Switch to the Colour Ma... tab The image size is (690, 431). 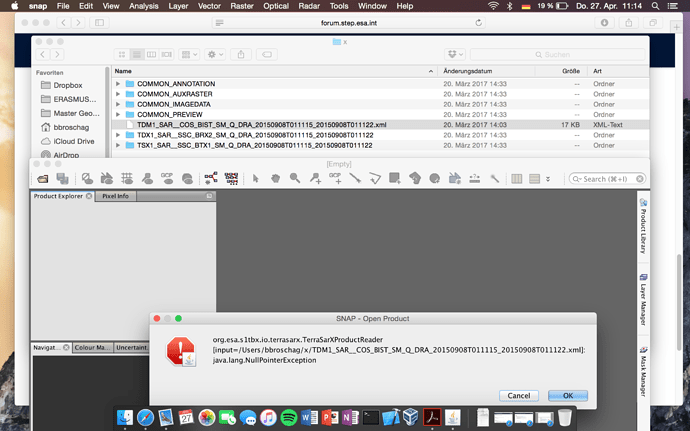click(x=93, y=347)
